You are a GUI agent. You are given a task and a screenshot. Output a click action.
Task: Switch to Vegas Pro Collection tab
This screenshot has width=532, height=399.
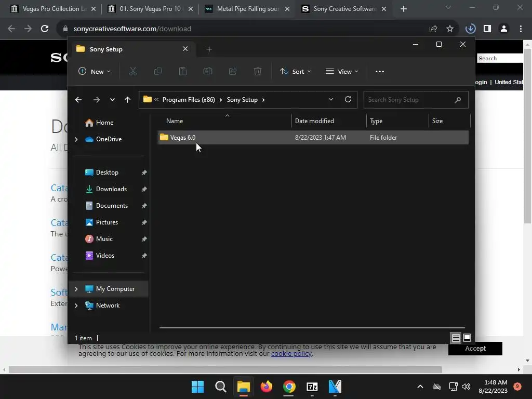click(54, 9)
